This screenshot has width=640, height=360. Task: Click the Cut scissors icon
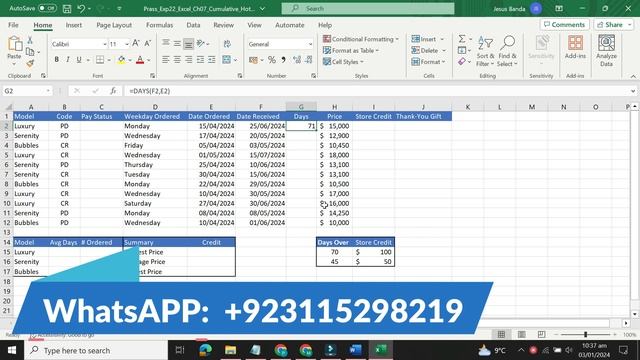pyautogui.click(x=30, y=40)
